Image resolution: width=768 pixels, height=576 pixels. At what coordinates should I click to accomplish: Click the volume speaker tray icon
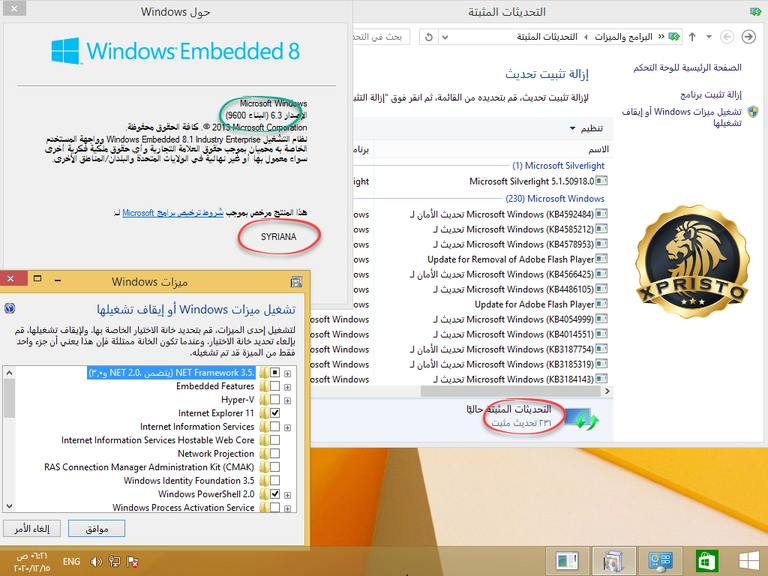coord(96,561)
